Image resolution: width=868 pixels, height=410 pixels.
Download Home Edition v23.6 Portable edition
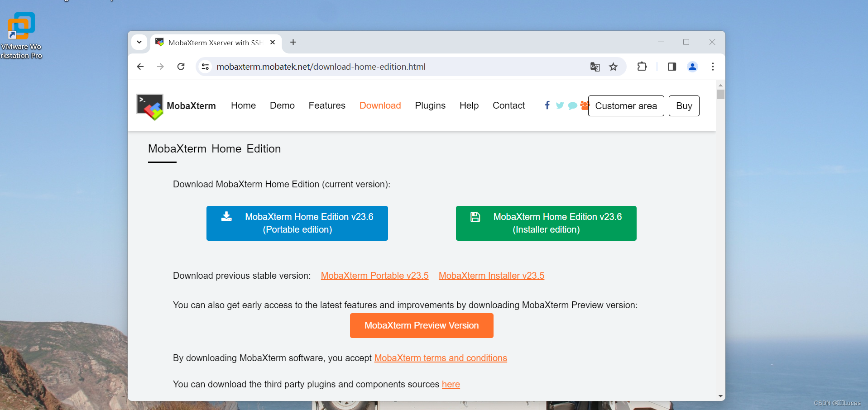(297, 223)
